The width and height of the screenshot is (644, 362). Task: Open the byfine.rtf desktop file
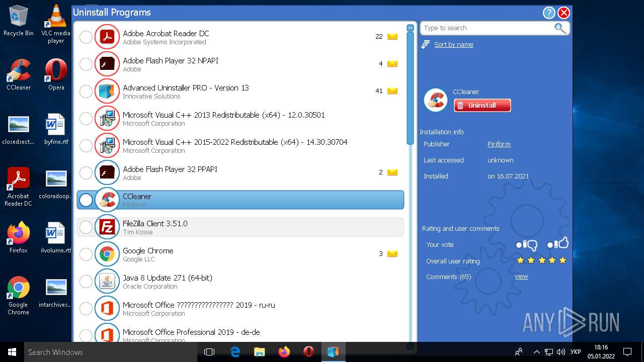(x=56, y=129)
